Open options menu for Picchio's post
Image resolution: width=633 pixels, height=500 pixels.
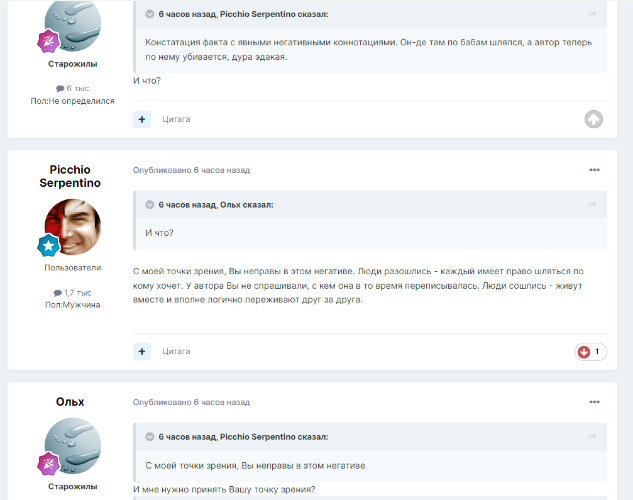point(594,170)
